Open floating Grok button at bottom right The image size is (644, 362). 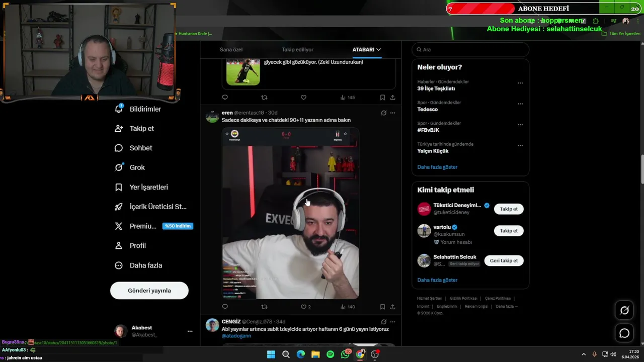click(x=624, y=310)
